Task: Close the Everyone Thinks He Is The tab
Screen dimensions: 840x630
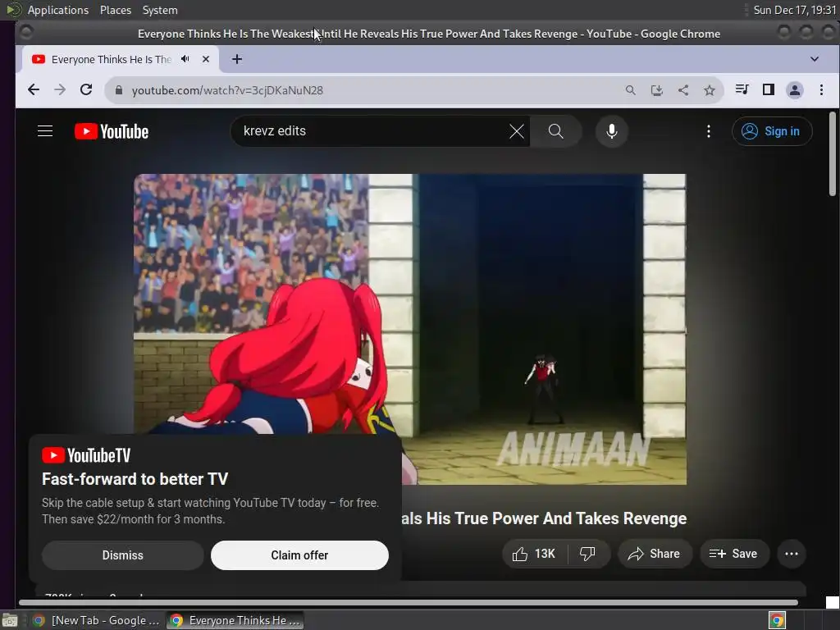Action: (206, 59)
